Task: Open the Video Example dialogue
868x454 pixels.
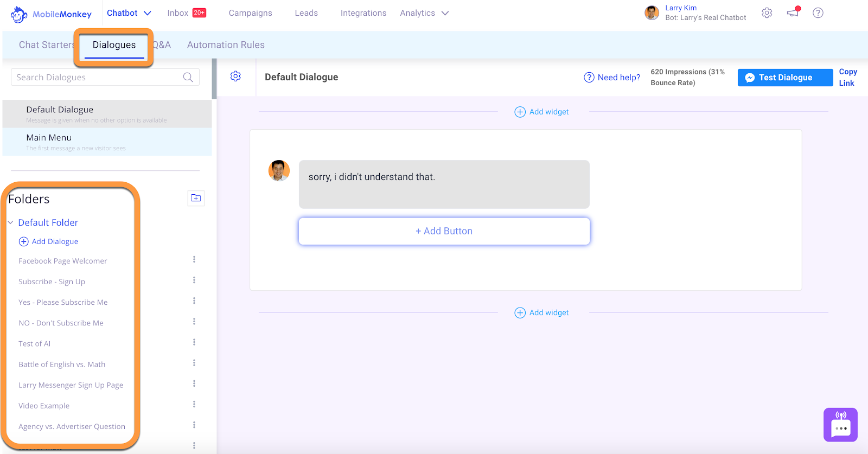Action: click(44, 406)
